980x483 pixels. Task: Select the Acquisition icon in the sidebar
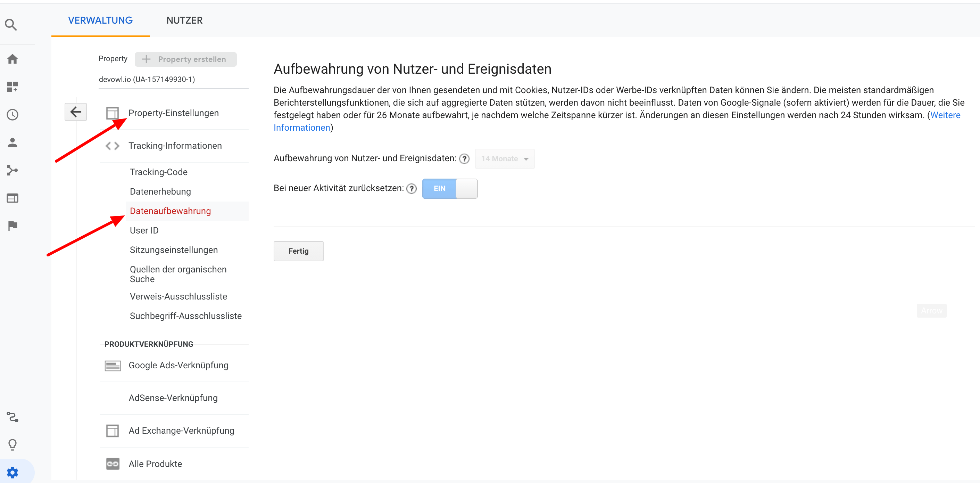tap(13, 171)
